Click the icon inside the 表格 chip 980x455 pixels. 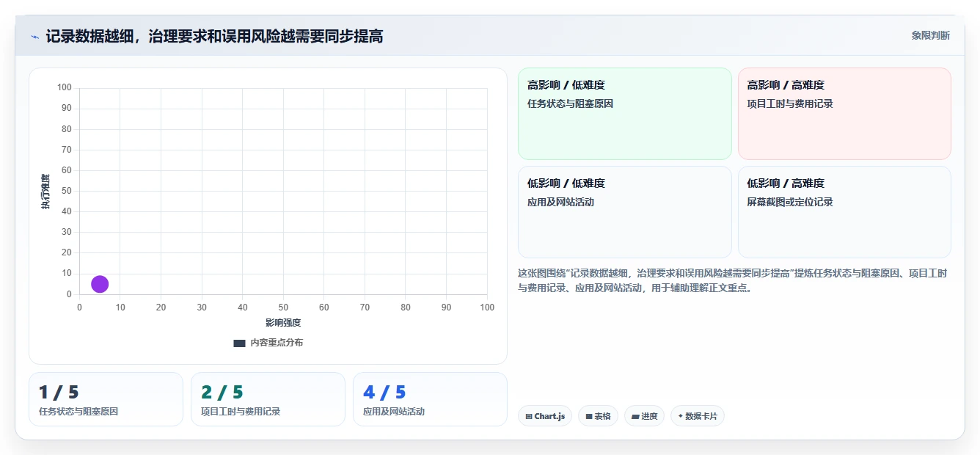(589, 416)
